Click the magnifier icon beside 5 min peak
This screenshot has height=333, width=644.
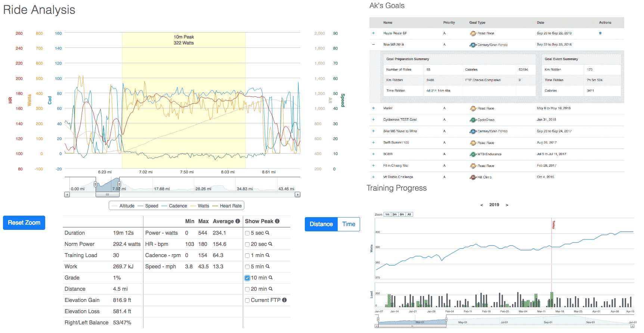[267, 266]
